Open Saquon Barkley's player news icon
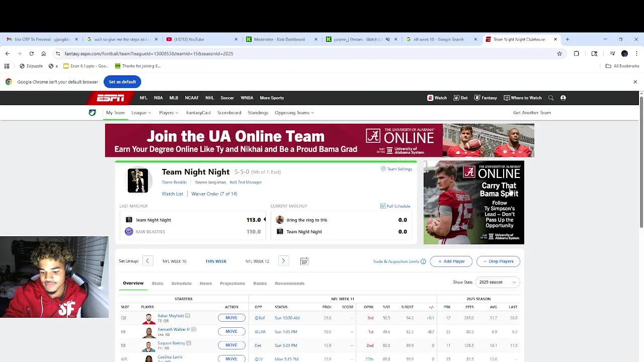Viewport: 644px width, 362px height. (189, 343)
